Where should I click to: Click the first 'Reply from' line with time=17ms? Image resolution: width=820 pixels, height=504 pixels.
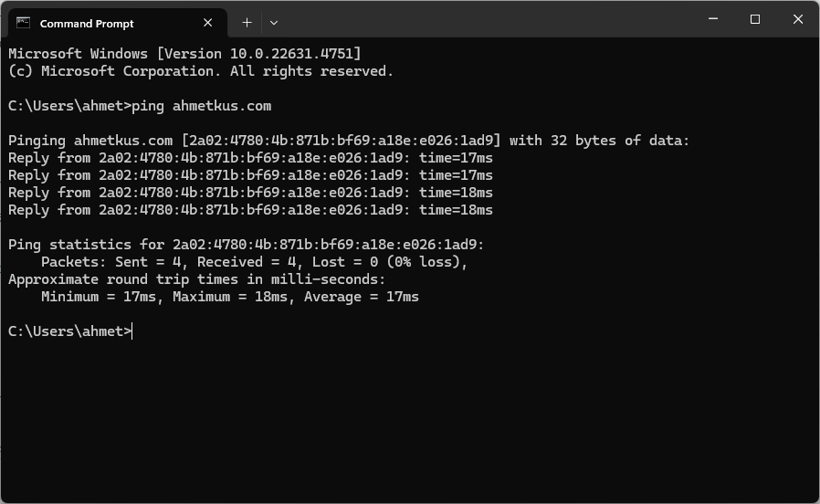(250, 158)
